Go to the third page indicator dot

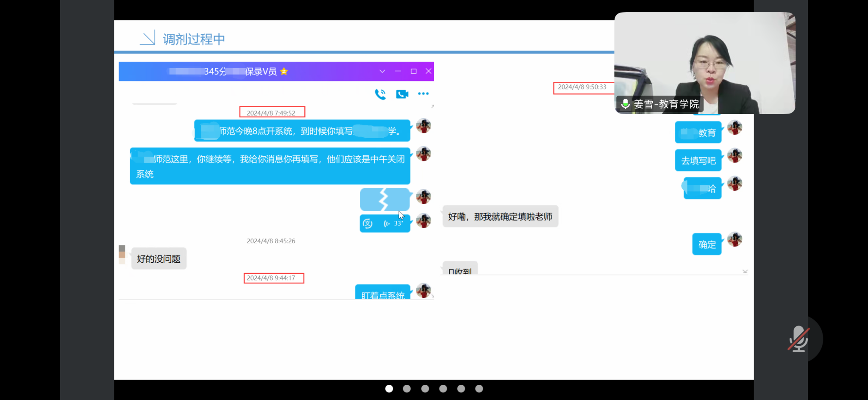click(x=425, y=389)
